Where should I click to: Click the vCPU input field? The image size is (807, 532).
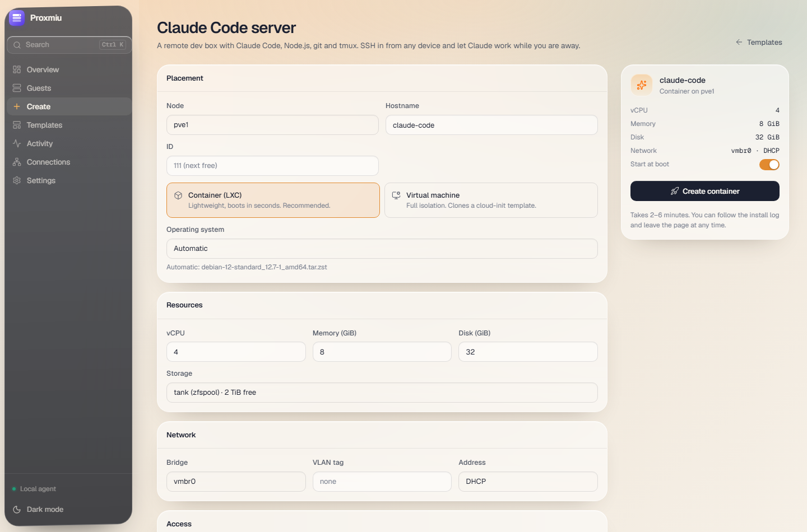click(236, 352)
